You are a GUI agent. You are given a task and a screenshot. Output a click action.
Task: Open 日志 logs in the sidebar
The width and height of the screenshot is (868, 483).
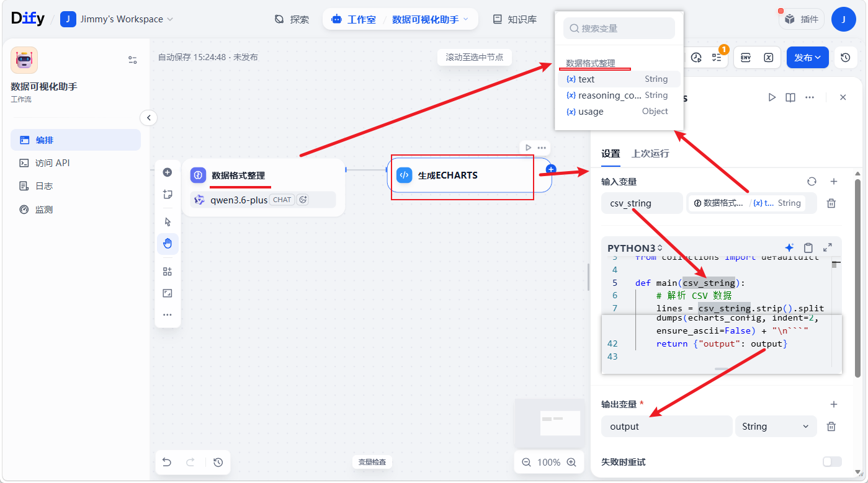point(76,186)
